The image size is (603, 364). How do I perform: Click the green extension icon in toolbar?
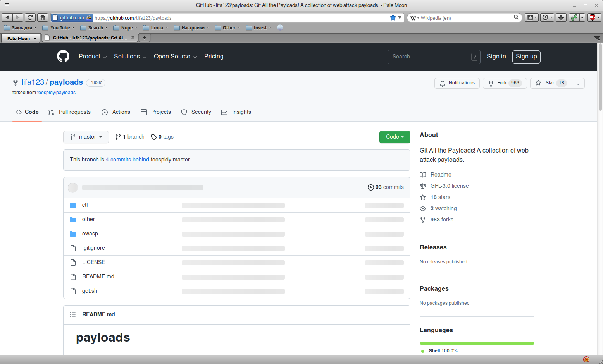click(x=574, y=17)
